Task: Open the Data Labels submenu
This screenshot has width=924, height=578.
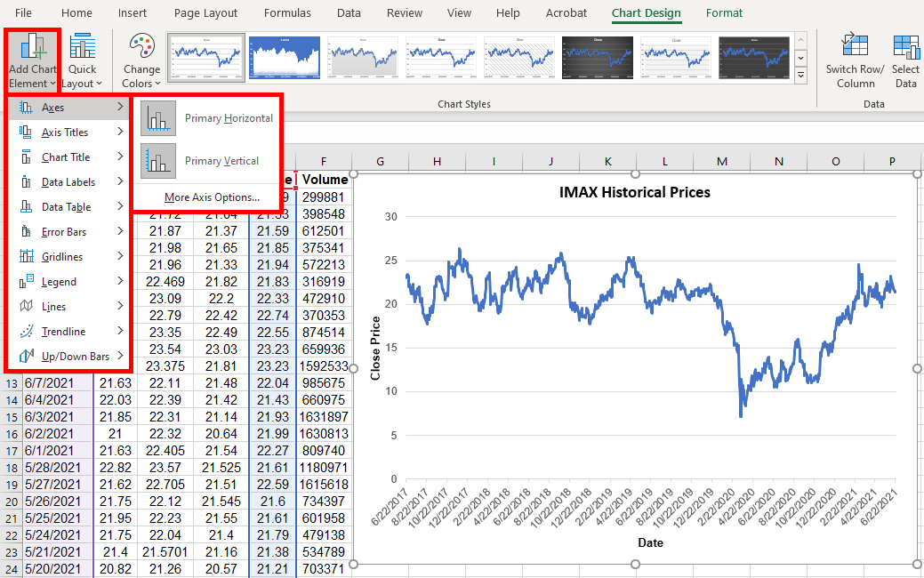Action: [x=70, y=182]
